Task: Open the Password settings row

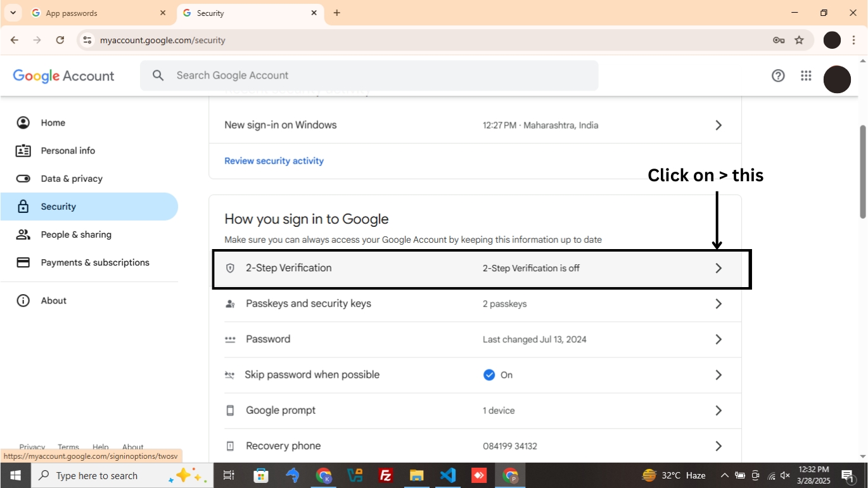Action: 475,339
